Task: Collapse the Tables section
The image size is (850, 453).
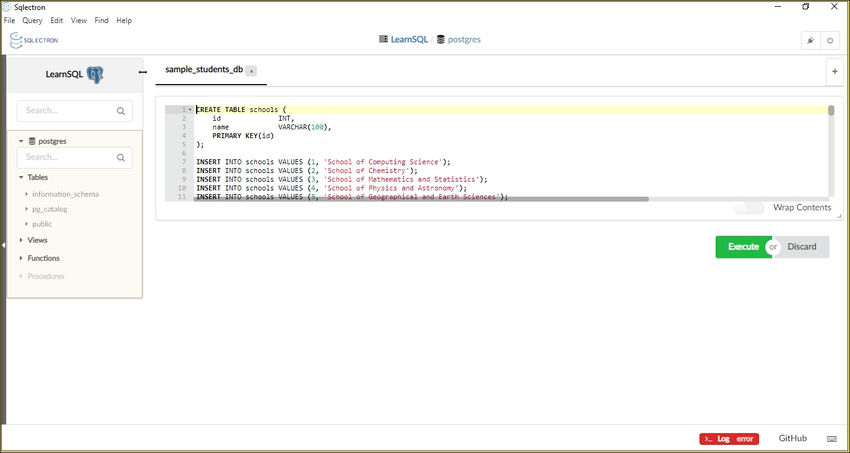Action: click(x=21, y=177)
